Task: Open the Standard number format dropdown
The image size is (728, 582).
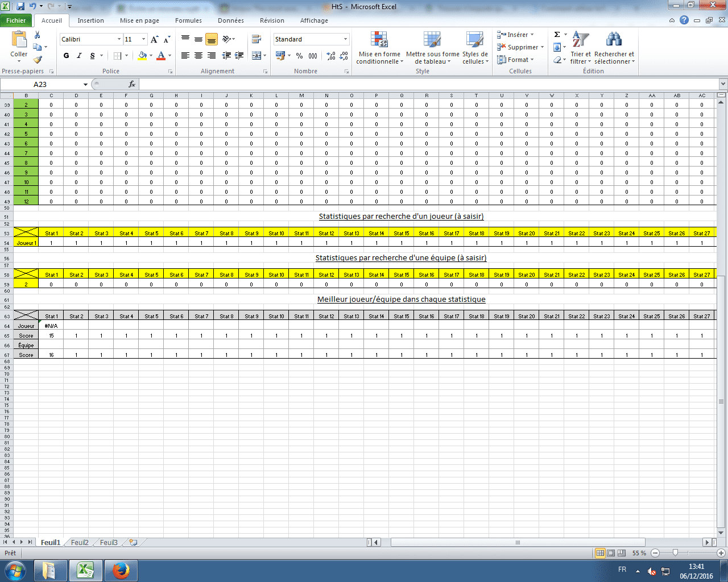Action: pos(345,39)
